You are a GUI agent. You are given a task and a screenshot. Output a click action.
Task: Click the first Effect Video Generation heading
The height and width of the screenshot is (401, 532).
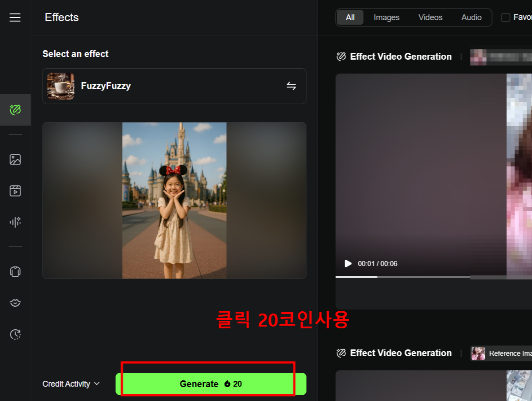click(401, 57)
